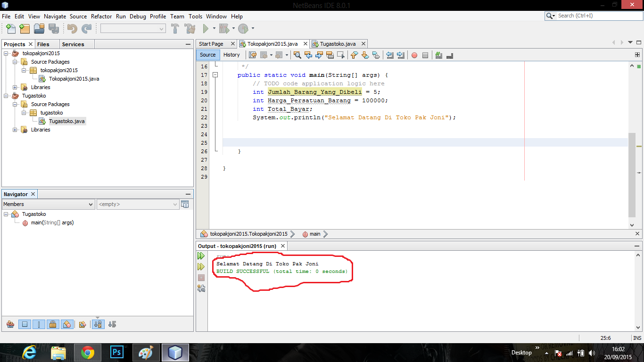Toggle Sort by Name in Navigator

[98, 324]
